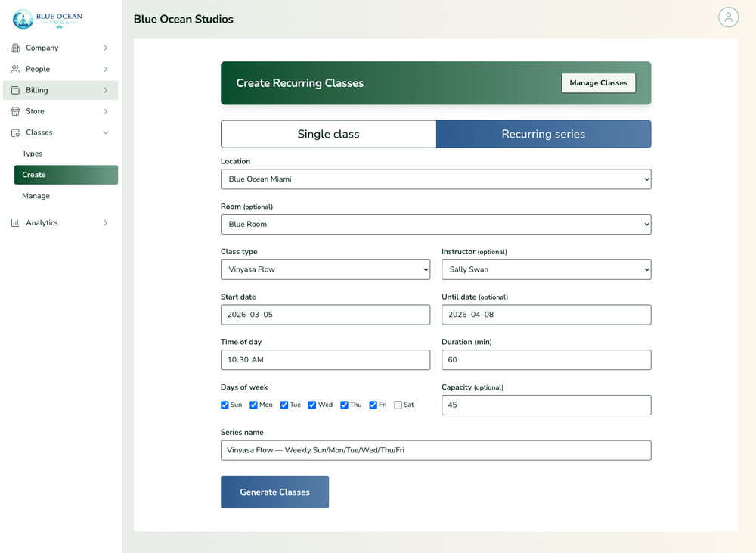This screenshot has height=553, width=756.
Task: Click the Create Recurring Classes heading
Action: [x=300, y=83]
